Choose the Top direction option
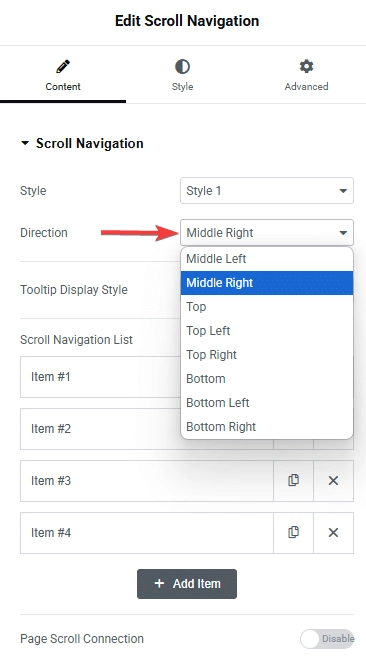Screen dimensions: 366x665 click(267, 307)
